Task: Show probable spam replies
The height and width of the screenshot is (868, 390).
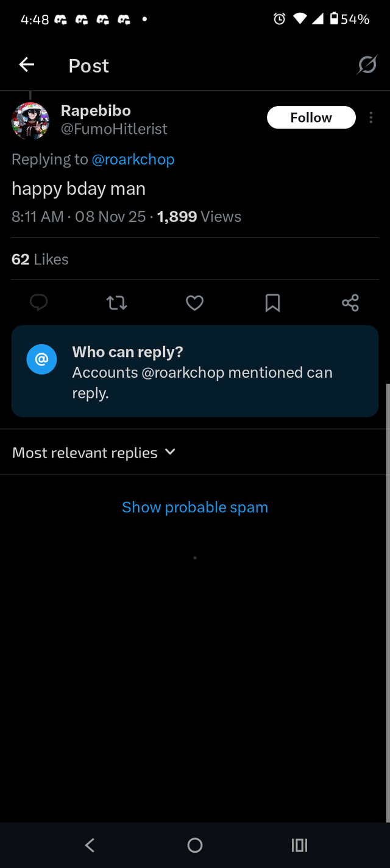Action: [x=195, y=507]
